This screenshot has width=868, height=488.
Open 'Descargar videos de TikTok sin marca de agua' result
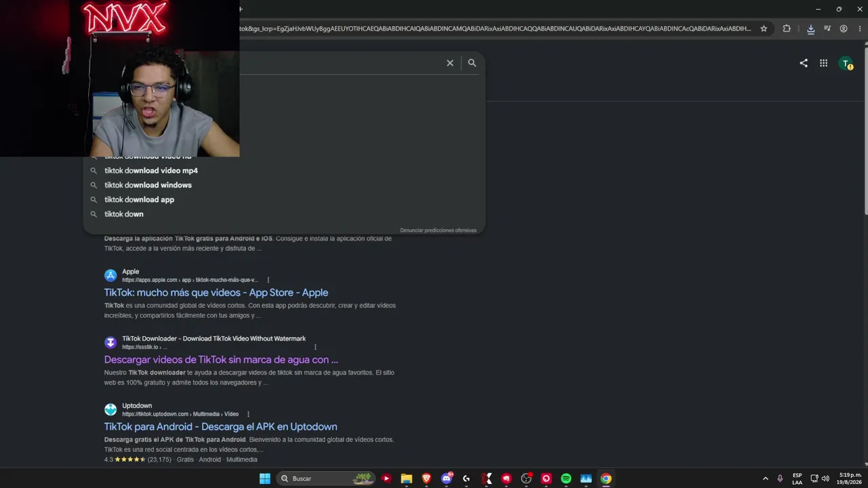coord(221,360)
